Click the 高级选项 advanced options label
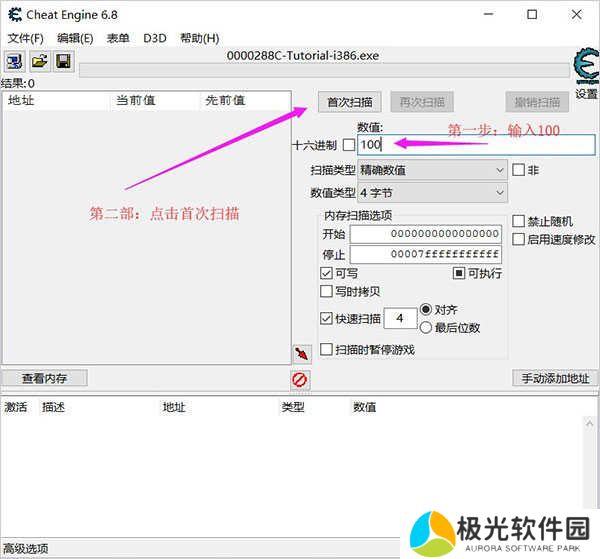Image resolution: width=600 pixels, height=559 pixels. [x=26, y=549]
